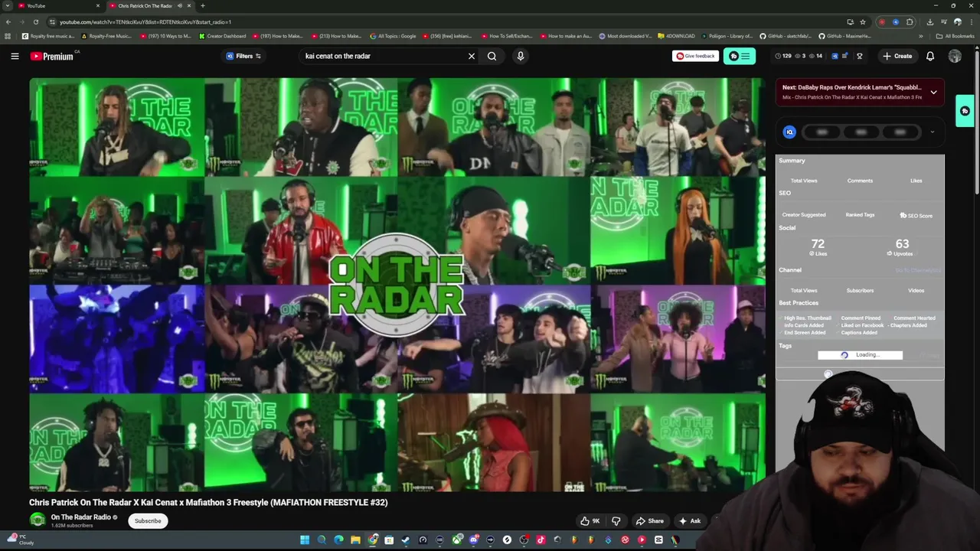
Task: Open Microsoft Edge from the taskbar
Action: point(338,540)
